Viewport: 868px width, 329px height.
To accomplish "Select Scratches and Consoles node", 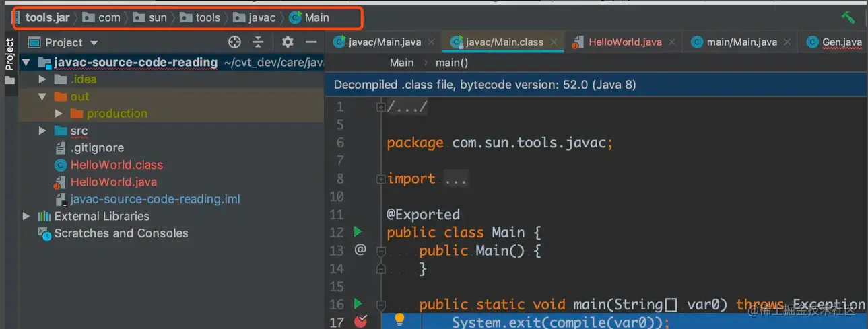I will pyautogui.click(x=121, y=233).
